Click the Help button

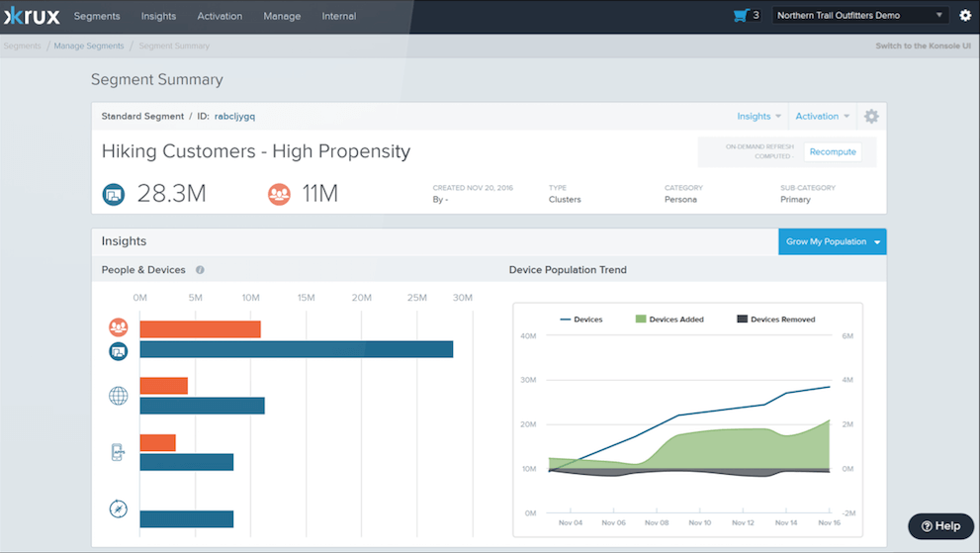(940, 526)
